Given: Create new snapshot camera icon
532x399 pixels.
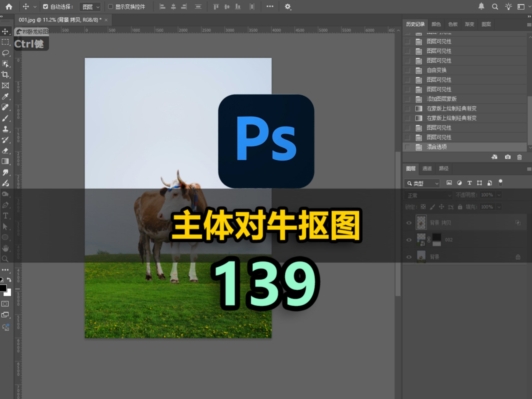Looking at the screenshot, I should click(508, 157).
